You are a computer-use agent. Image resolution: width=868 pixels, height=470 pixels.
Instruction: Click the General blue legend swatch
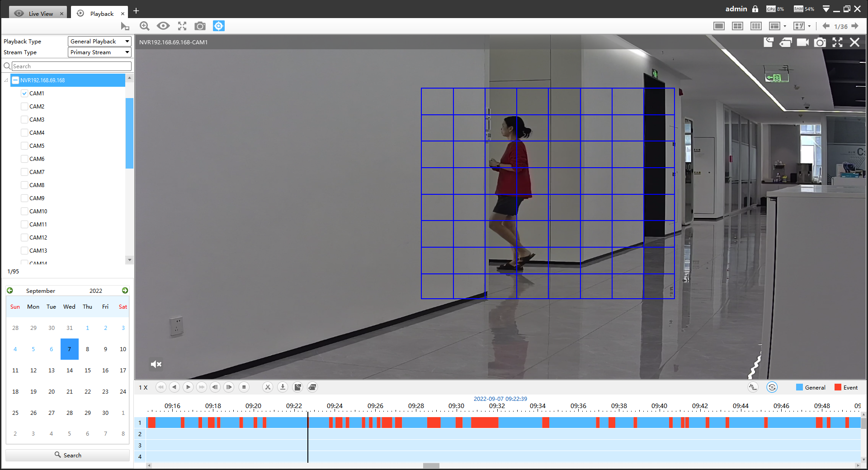click(x=799, y=387)
